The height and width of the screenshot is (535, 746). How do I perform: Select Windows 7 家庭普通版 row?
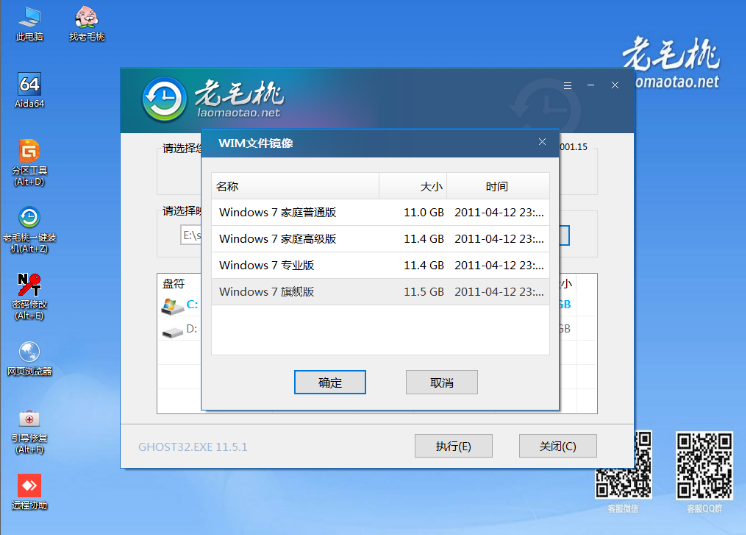380,212
